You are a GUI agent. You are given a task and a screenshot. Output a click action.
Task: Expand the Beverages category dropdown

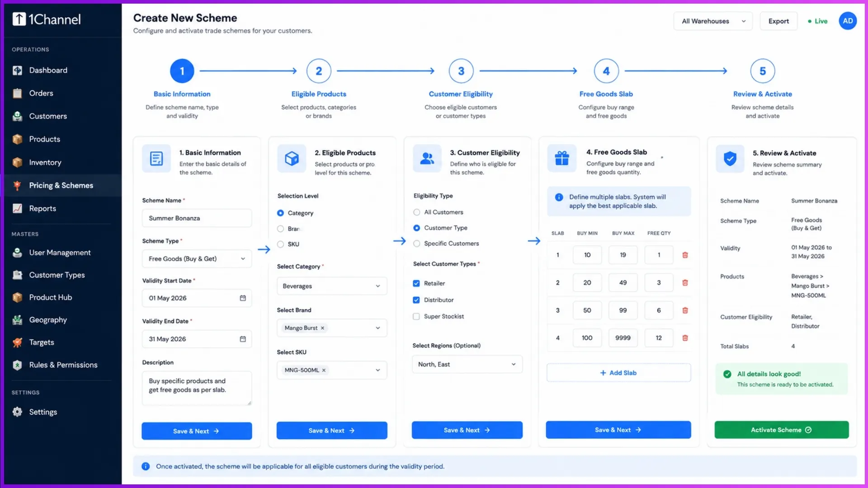[332, 286]
